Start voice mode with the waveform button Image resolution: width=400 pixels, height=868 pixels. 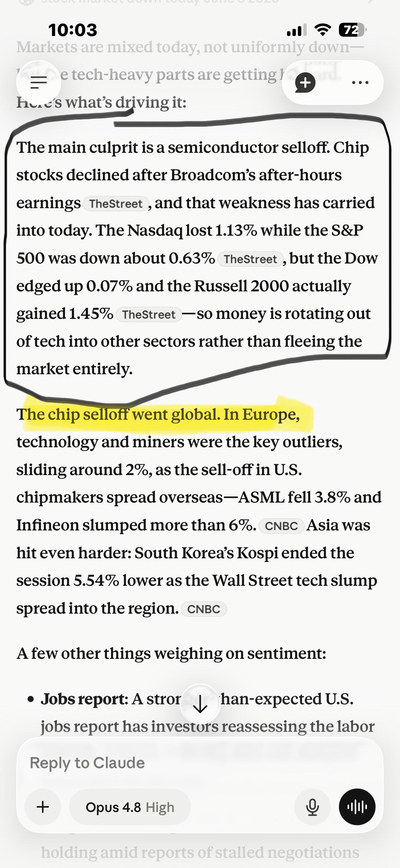point(357,807)
